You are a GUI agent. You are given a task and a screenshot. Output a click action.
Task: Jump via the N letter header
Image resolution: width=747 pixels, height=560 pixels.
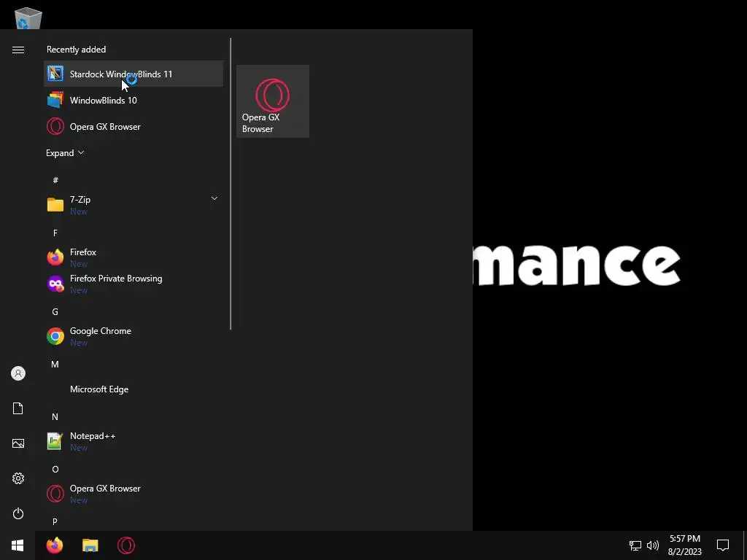point(55,416)
